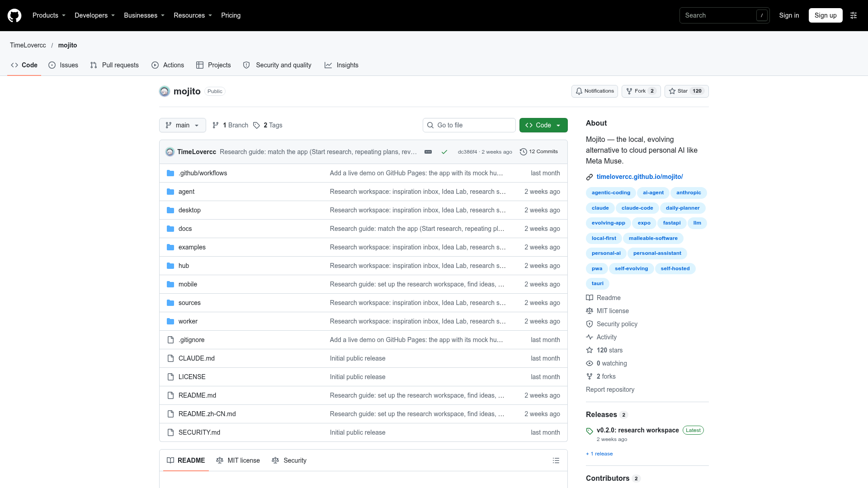Image resolution: width=868 pixels, height=488 pixels.
Task: Open the README outline list icon
Action: 556,460
